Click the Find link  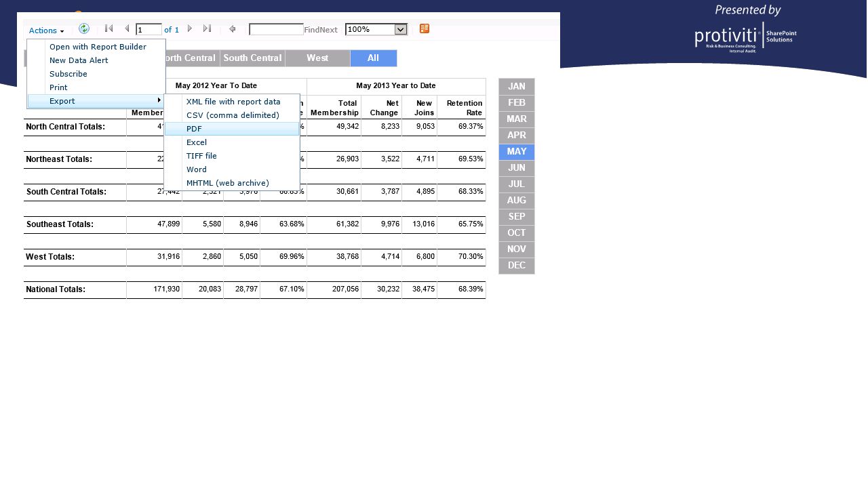point(311,30)
